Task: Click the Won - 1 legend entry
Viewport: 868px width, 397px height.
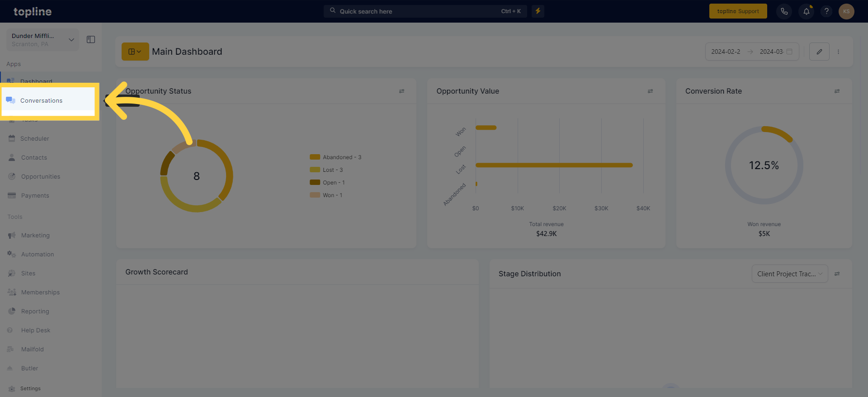Action: point(326,195)
